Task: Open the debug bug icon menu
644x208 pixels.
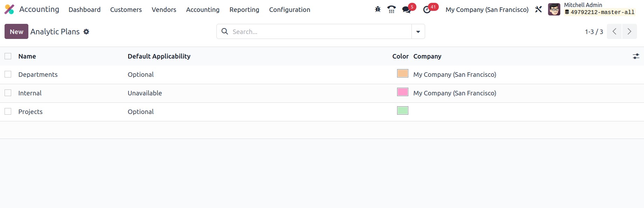Action: pos(378,9)
